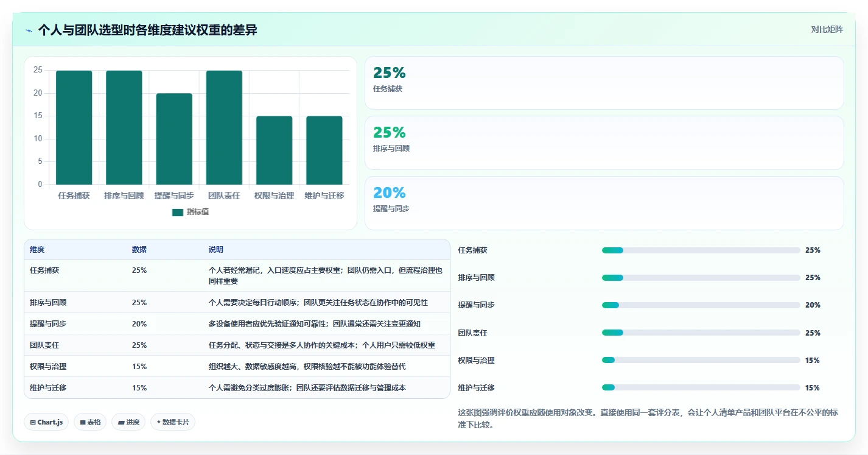Image resolution: width=868 pixels, height=455 pixels.
Task: Select the 团队责任 table row cell
Action: [44, 345]
